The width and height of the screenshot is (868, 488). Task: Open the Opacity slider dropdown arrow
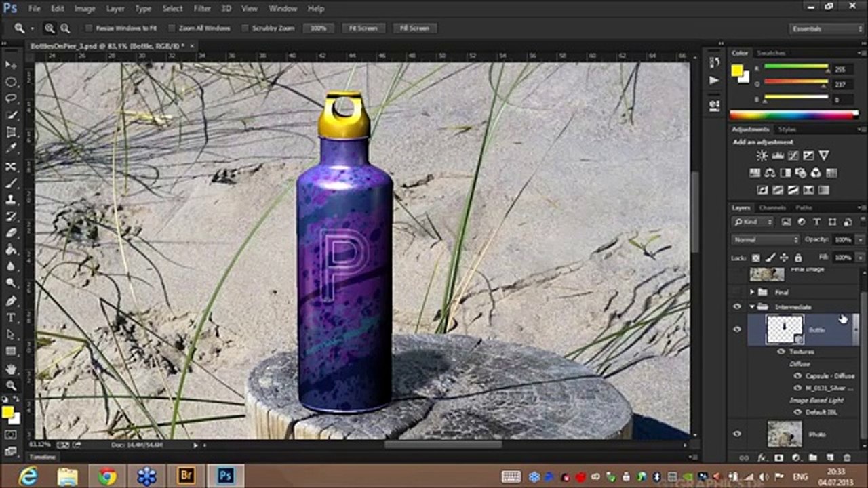[x=861, y=240]
